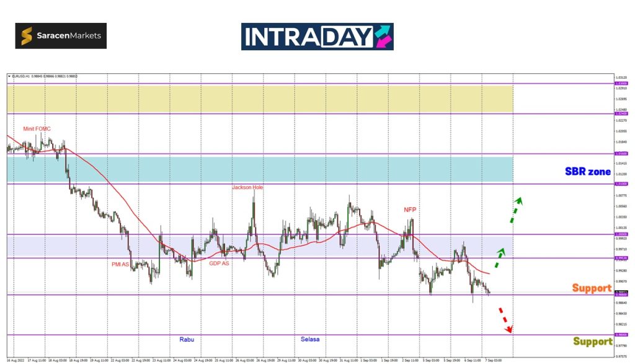
Task: Select the Minit FOMC annotation
Action: point(37,129)
